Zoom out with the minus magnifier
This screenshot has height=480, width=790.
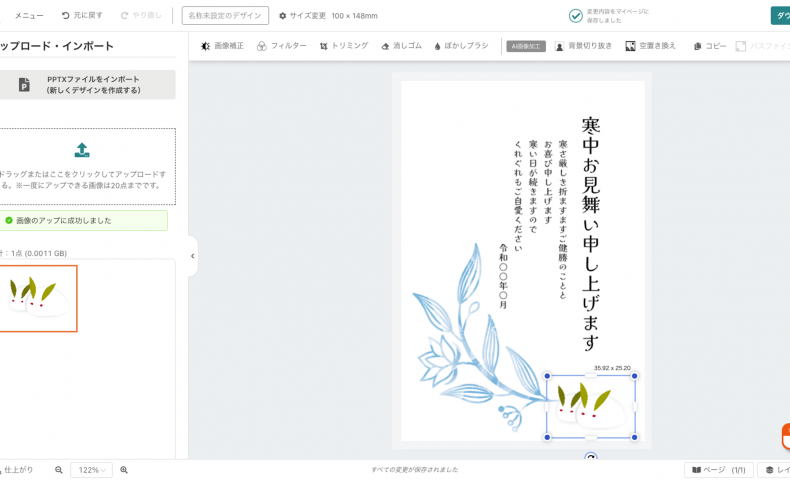59,470
